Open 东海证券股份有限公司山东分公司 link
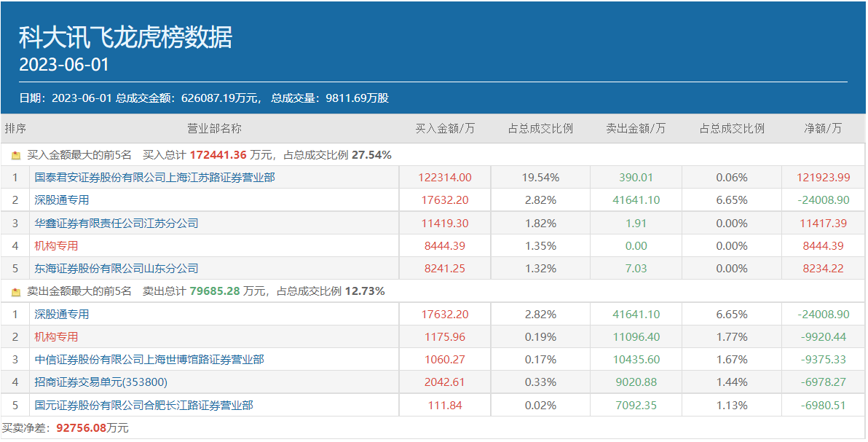 tap(116, 269)
